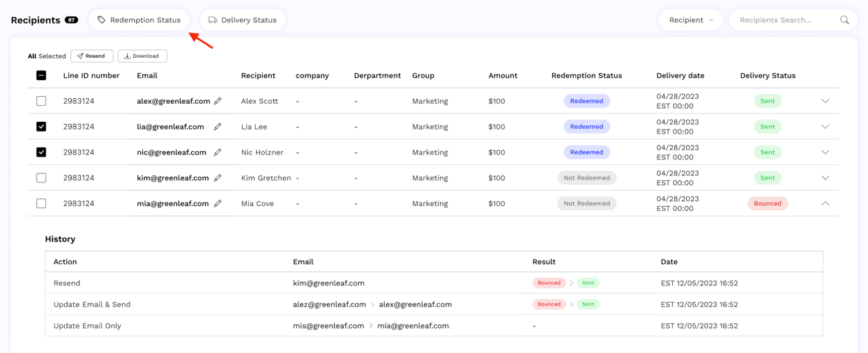This screenshot has width=868, height=353.
Task: Click edit pencil beside nic@greenleaf.com
Action: (x=218, y=152)
